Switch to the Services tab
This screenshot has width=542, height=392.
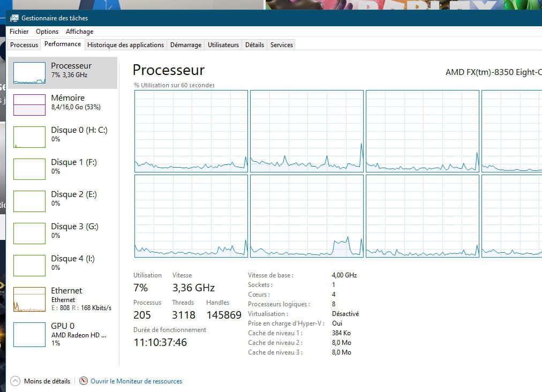[x=281, y=45]
